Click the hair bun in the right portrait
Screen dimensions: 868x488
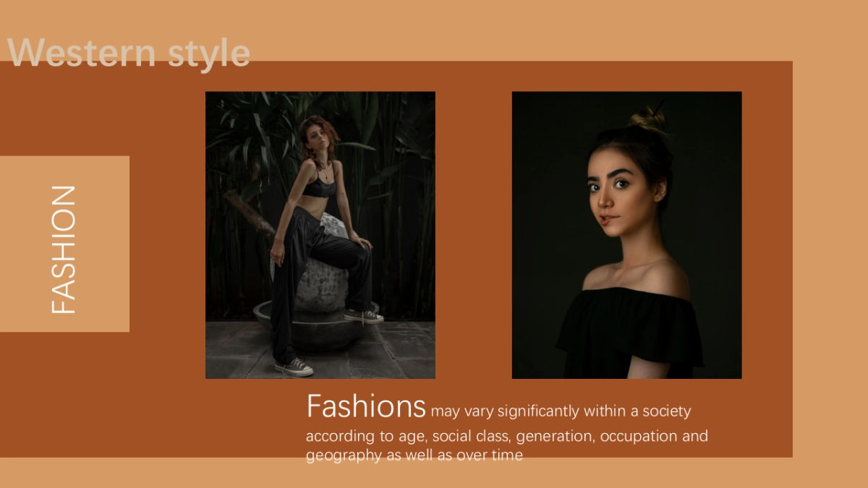(x=649, y=119)
